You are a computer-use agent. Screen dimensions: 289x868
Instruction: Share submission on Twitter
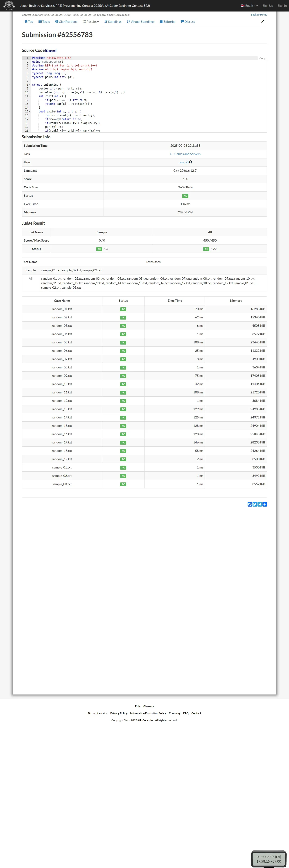pos(255,504)
